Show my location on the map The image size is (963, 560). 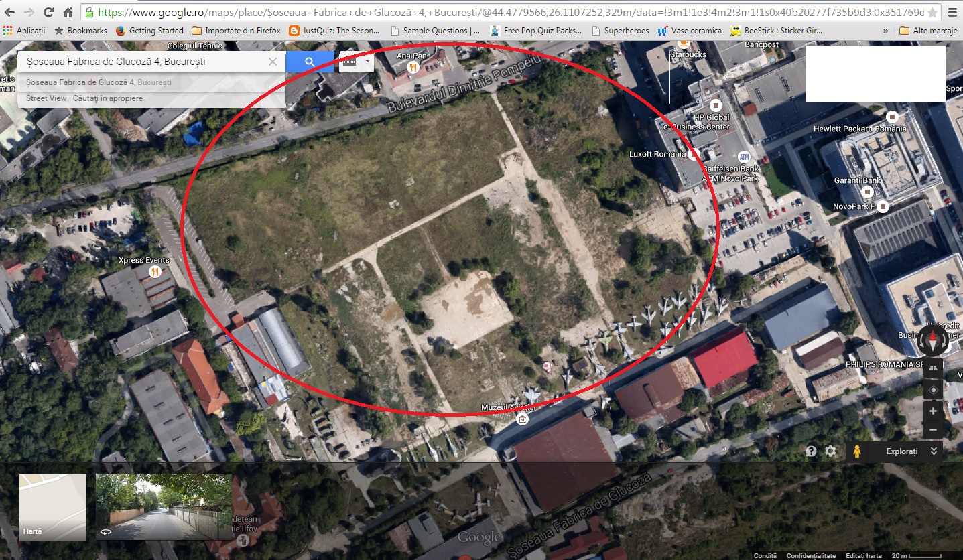pyautogui.click(x=932, y=390)
